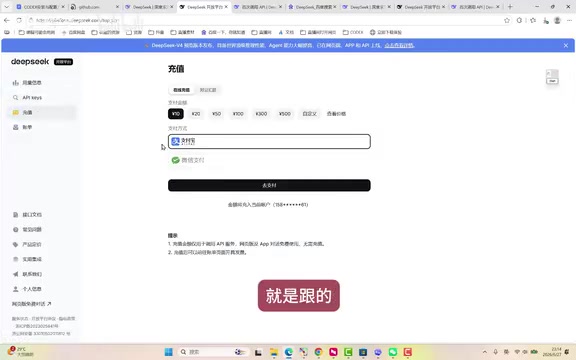Select the ¥50 amount option

tap(216, 114)
